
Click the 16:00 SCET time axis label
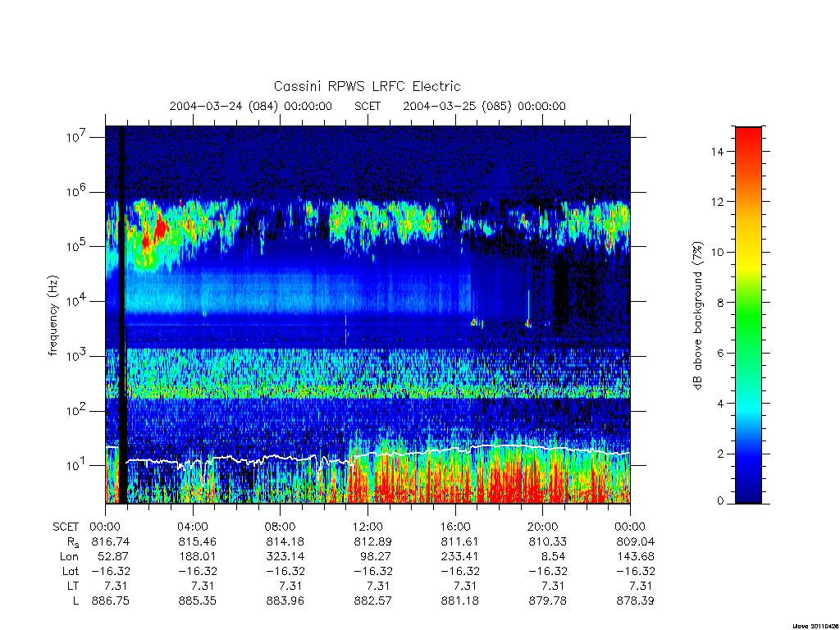tap(455, 527)
